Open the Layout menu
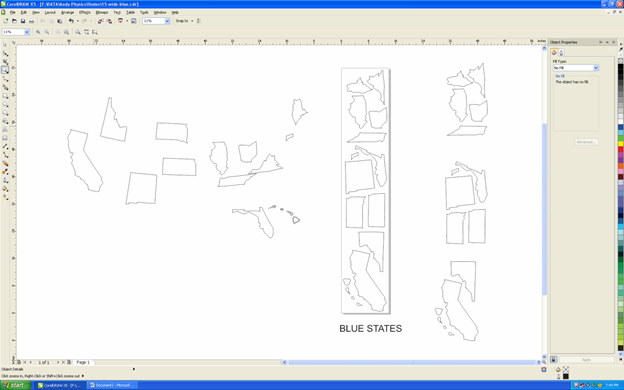This screenshot has width=624, height=390. point(50,12)
